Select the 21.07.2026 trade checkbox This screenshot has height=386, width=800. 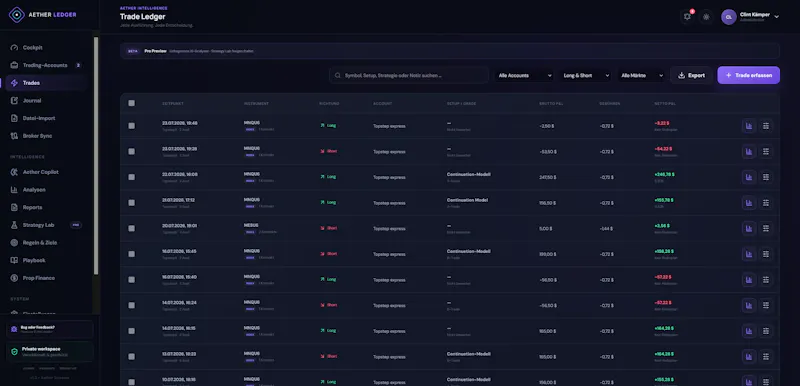[x=132, y=203]
